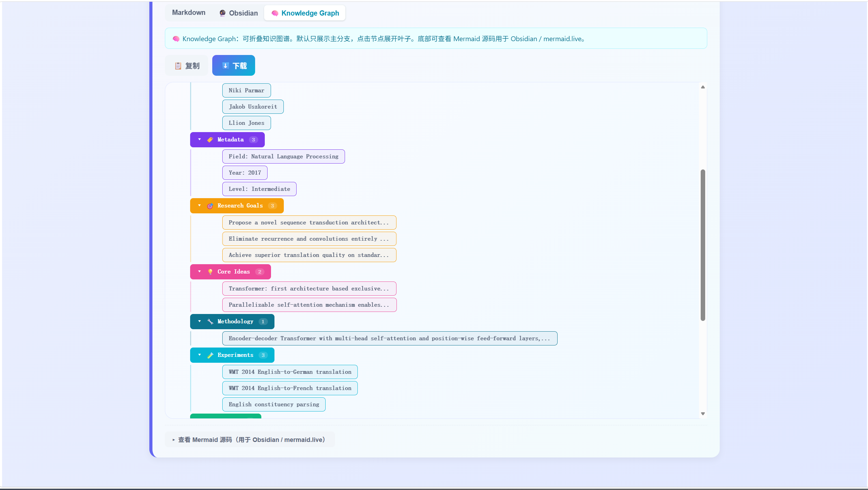Switch to the Obsidian tab

[239, 13]
